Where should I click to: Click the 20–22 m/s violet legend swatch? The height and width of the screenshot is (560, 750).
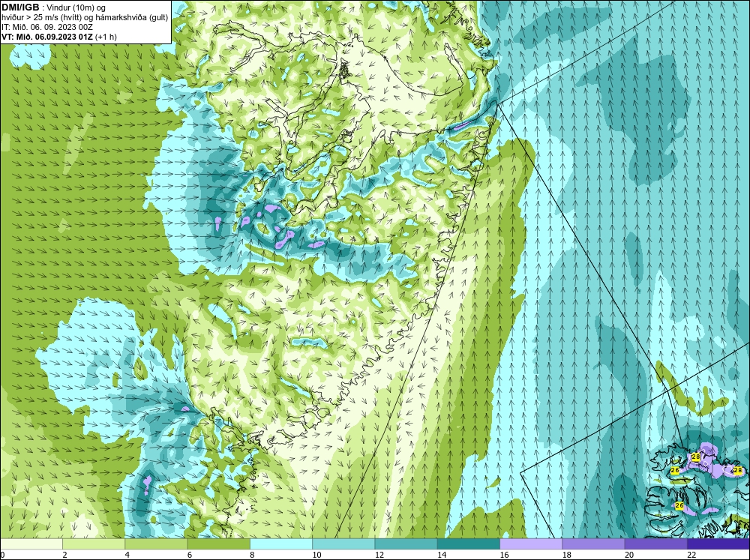656,544
